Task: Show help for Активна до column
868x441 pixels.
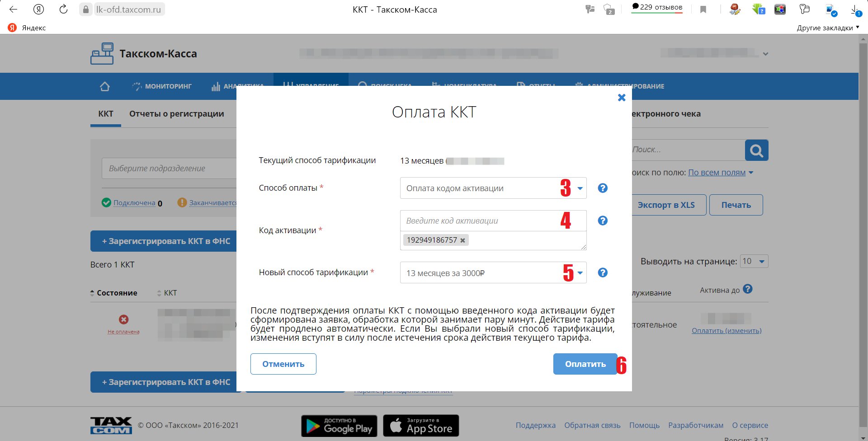Action: (748, 289)
